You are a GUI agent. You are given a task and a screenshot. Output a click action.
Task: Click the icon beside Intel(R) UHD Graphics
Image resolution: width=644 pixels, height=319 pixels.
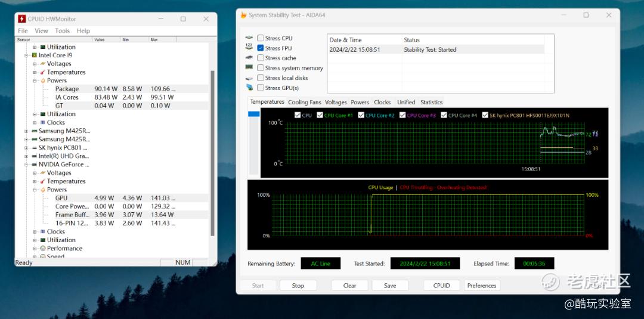(x=35, y=156)
